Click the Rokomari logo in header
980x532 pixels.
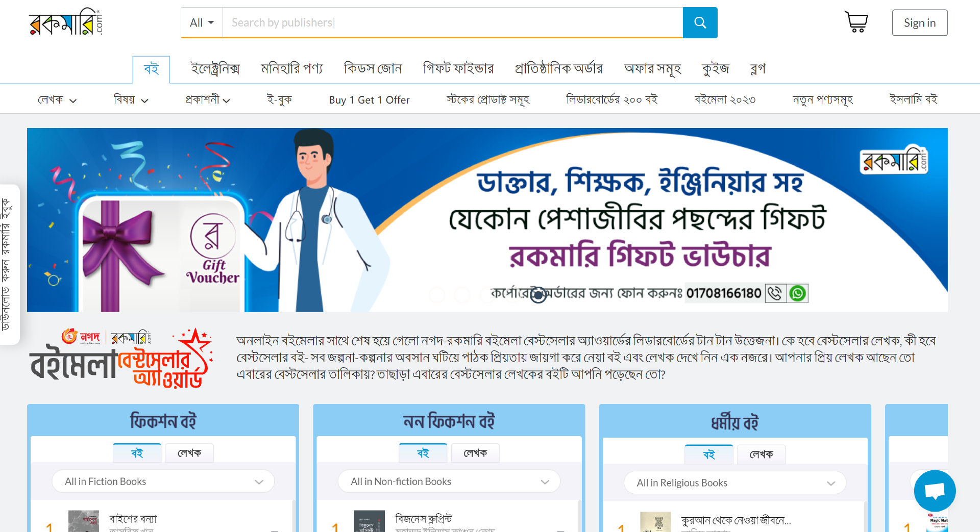[66, 22]
